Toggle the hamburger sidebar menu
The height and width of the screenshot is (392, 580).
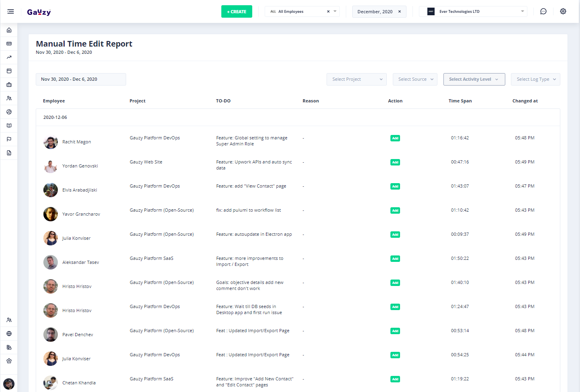pyautogui.click(x=10, y=12)
